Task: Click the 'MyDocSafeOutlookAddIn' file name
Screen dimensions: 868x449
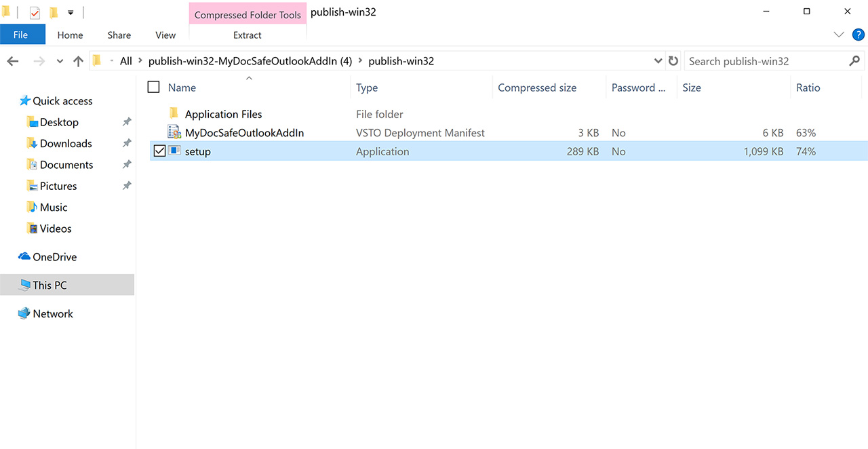Action: [x=244, y=133]
